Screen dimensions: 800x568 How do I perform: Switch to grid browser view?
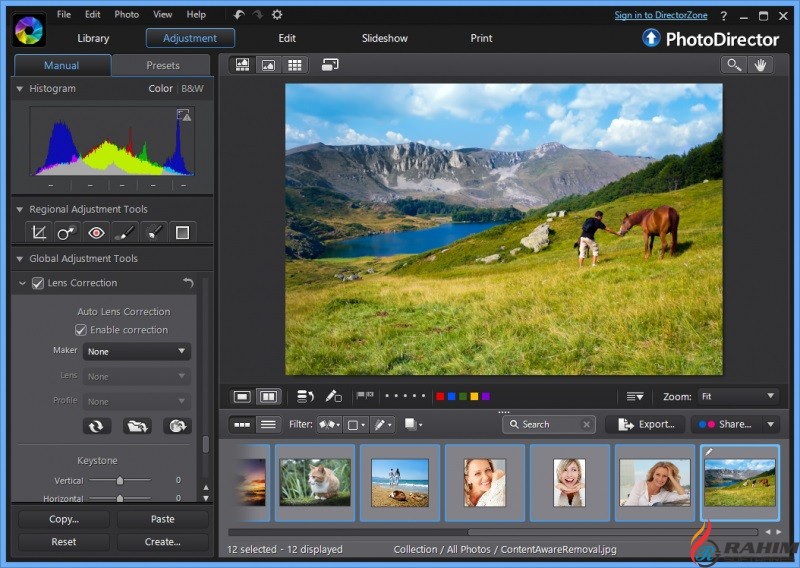pos(295,65)
